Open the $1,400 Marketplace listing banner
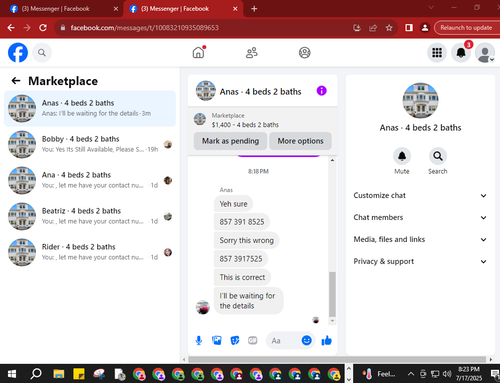 (x=263, y=120)
